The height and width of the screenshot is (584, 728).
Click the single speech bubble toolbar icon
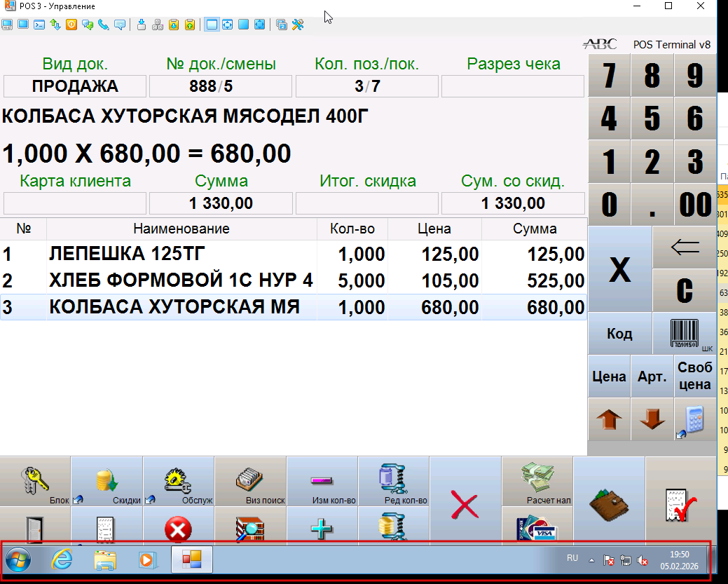120,25
